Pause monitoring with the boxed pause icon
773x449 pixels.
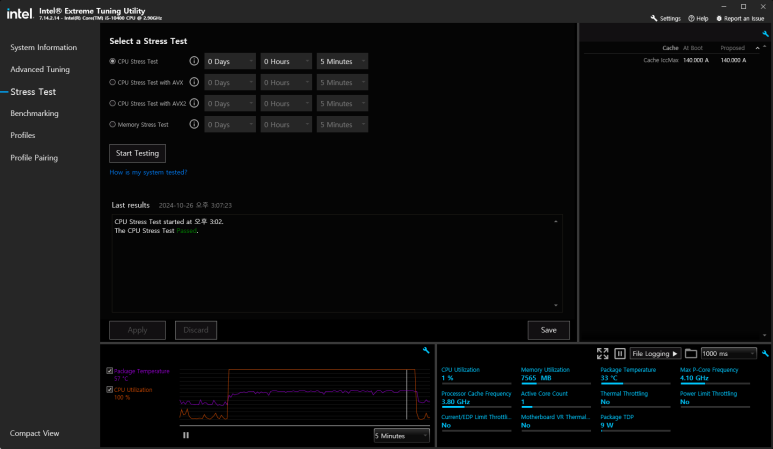click(x=620, y=353)
